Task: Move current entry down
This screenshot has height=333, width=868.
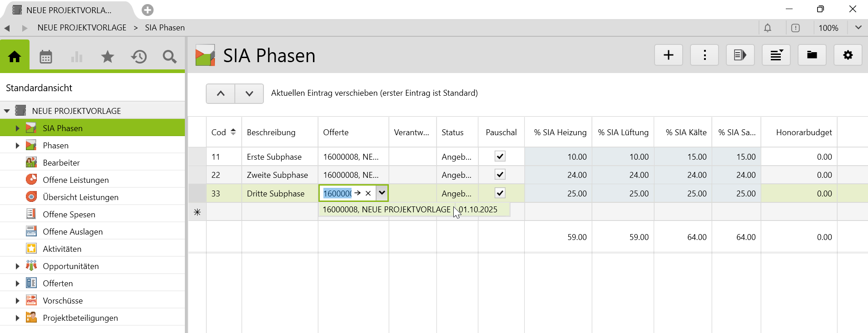Action: click(x=249, y=93)
